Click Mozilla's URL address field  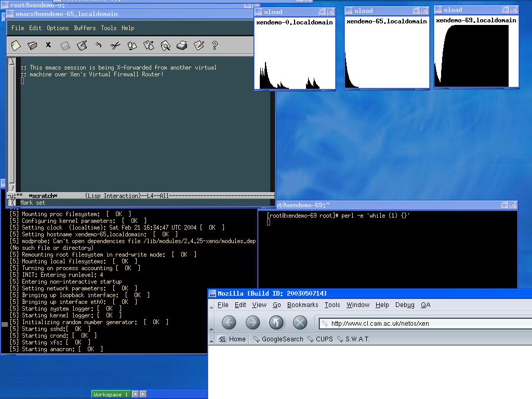425,323
